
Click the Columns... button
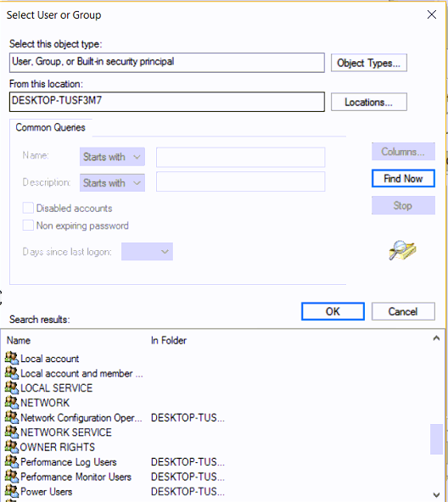pos(403,152)
